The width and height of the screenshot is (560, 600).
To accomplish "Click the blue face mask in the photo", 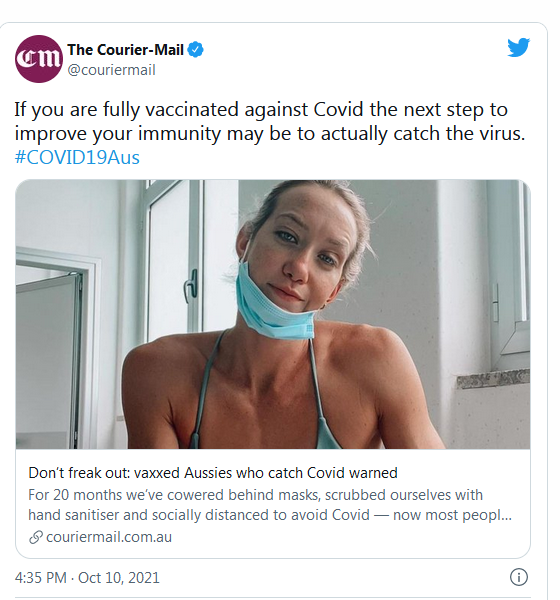I will tap(274, 303).
